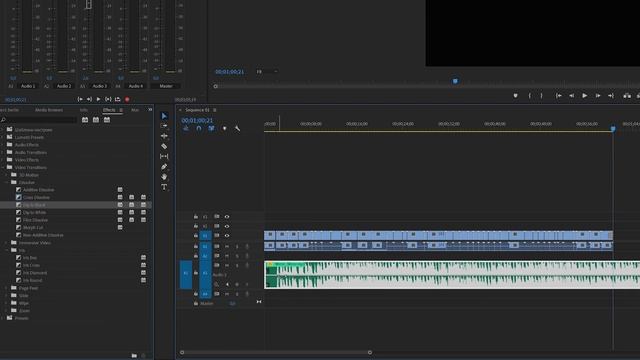Viewport: 640px width, 360px height.
Task: Expand the Page Peel folder
Action: point(7,288)
